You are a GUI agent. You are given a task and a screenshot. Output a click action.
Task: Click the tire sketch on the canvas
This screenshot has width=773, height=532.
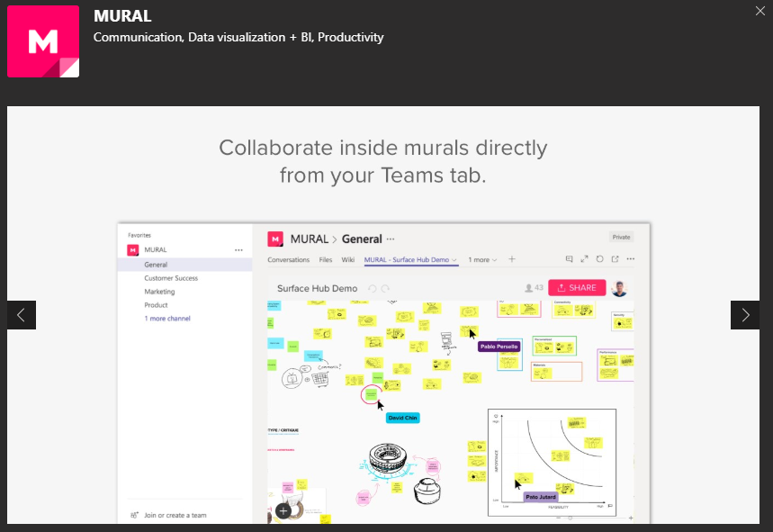[388, 458]
